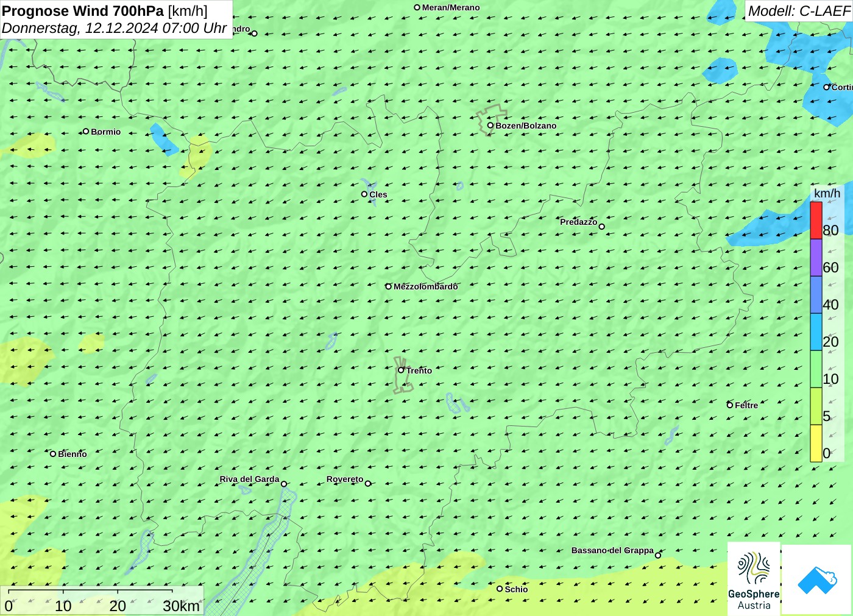Click the yellow-green 5–10 legend swatch

(816, 406)
